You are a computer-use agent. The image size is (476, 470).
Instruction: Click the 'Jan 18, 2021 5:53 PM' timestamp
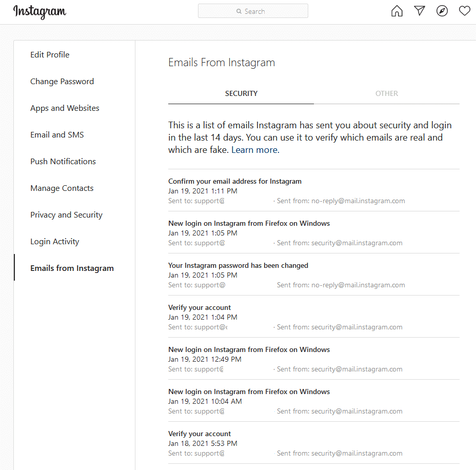[203, 444]
